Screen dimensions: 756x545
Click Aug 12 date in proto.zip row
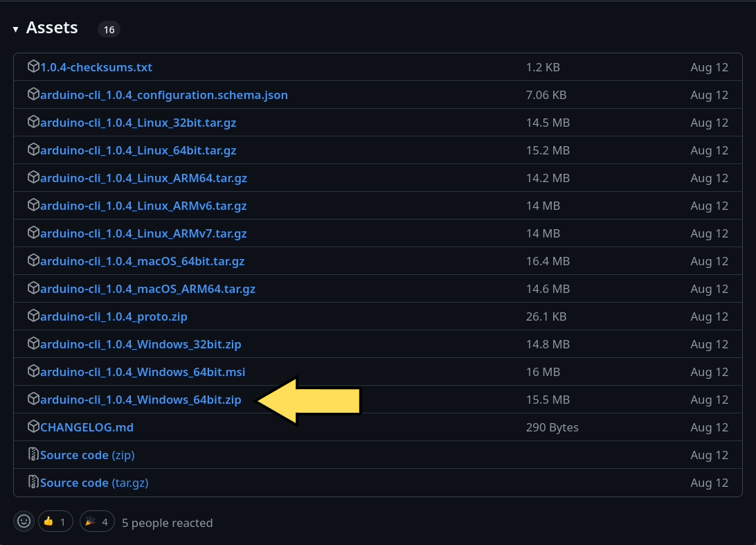coord(709,316)
